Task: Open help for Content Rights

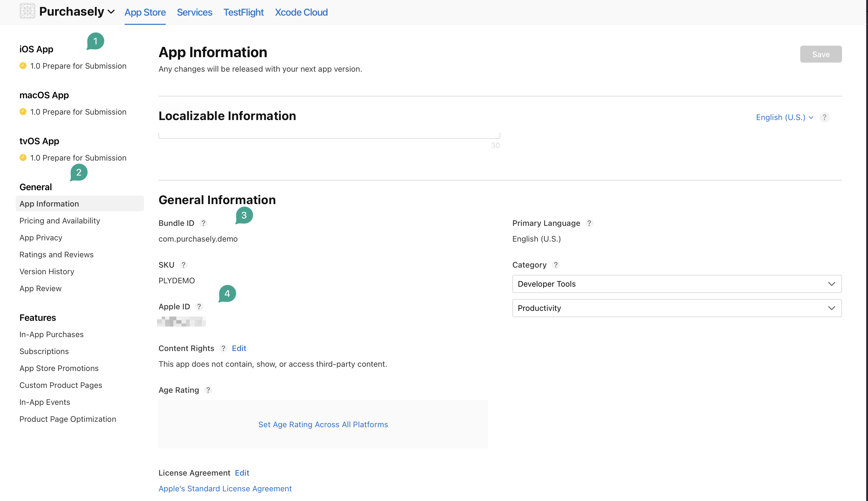Action: 224,348
